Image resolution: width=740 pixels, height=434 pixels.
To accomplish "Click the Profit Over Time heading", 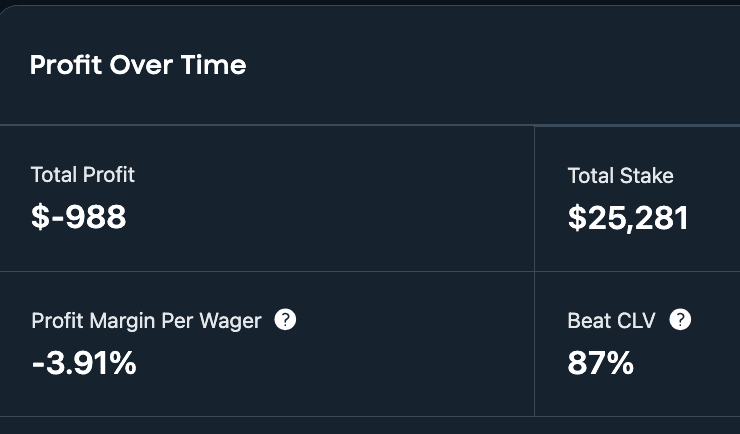I will click(138, 65).
